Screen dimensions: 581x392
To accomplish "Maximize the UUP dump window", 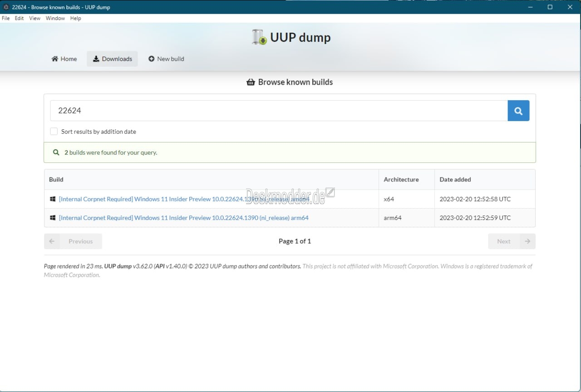I will click(x=550, y=7).
